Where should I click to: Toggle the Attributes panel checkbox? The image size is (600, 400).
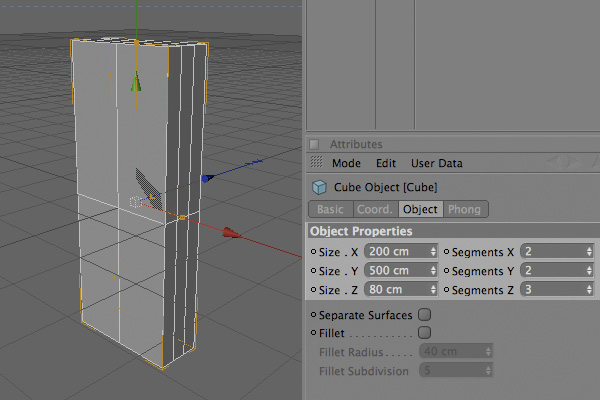tap(314, 144)
